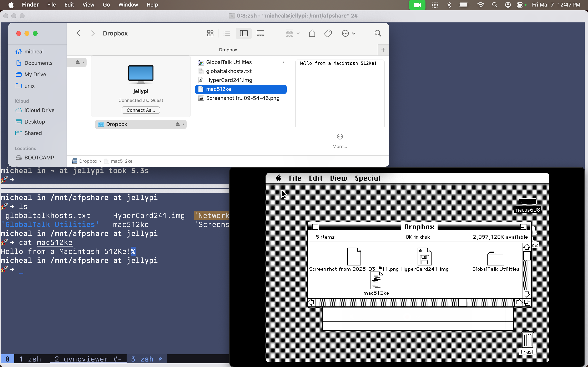Expand GlobalTalk Utilities folder chevron
Screen dimensions: 588x367
[x=283, y=62]
